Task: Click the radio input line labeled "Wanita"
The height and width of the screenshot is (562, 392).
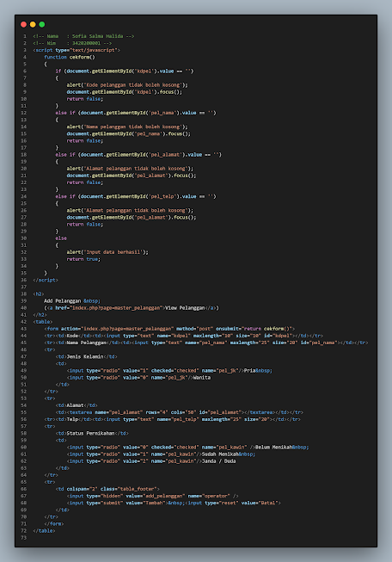Action: 138,378
